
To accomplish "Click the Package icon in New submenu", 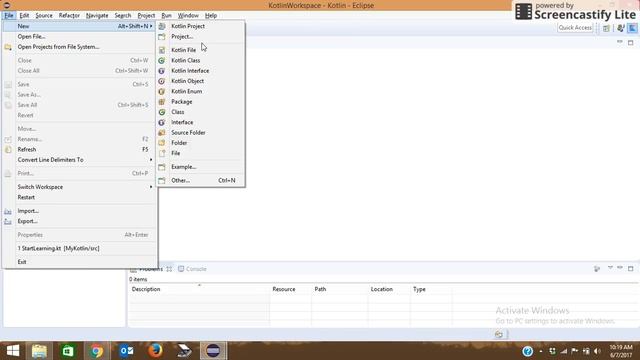I will tap(162, 102).
